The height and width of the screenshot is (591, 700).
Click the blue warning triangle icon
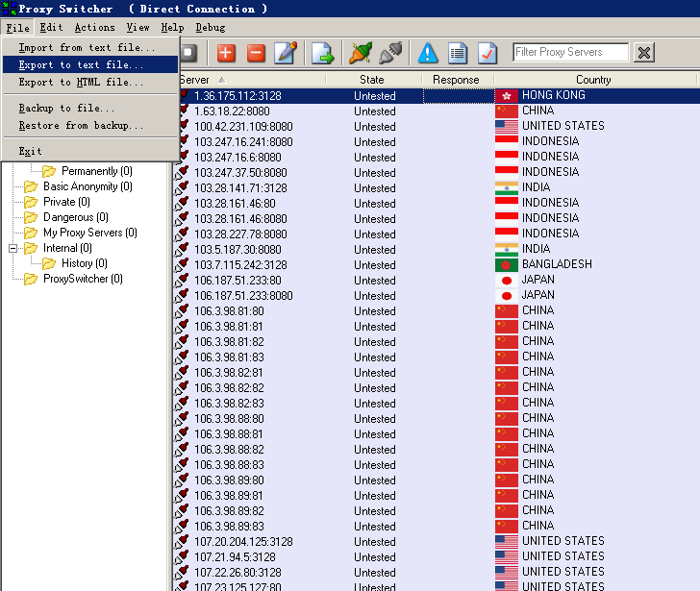(x=428, y=53)
